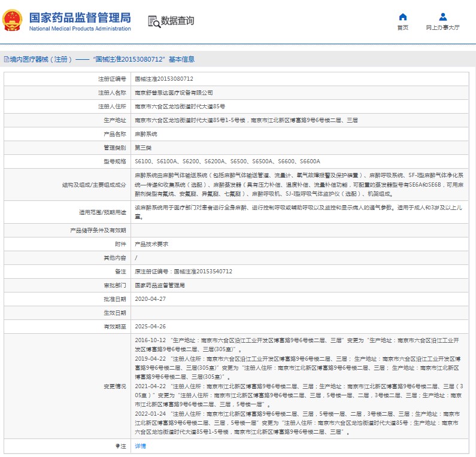Click the 产品名称 row label

[x=115, y=134]
